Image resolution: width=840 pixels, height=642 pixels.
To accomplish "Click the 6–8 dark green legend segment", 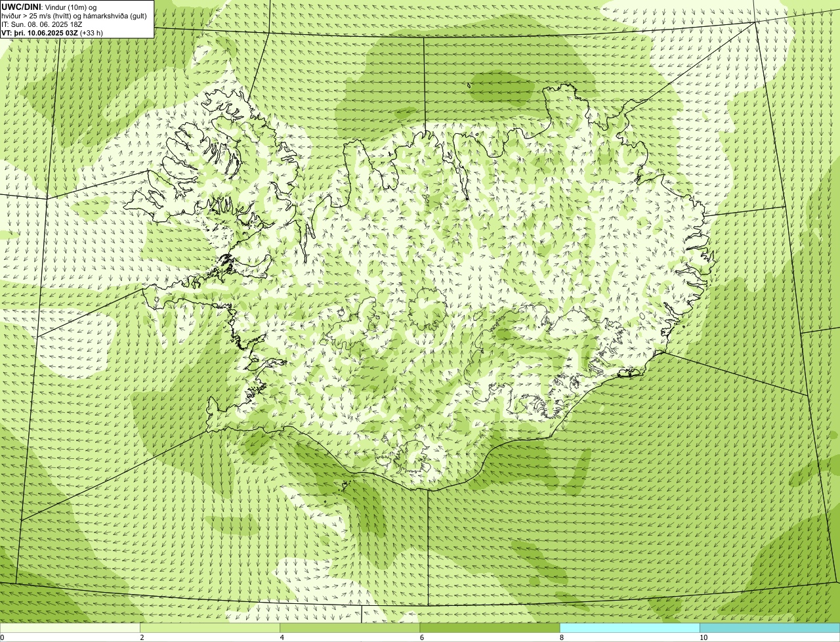I will (x=490, y=628).
